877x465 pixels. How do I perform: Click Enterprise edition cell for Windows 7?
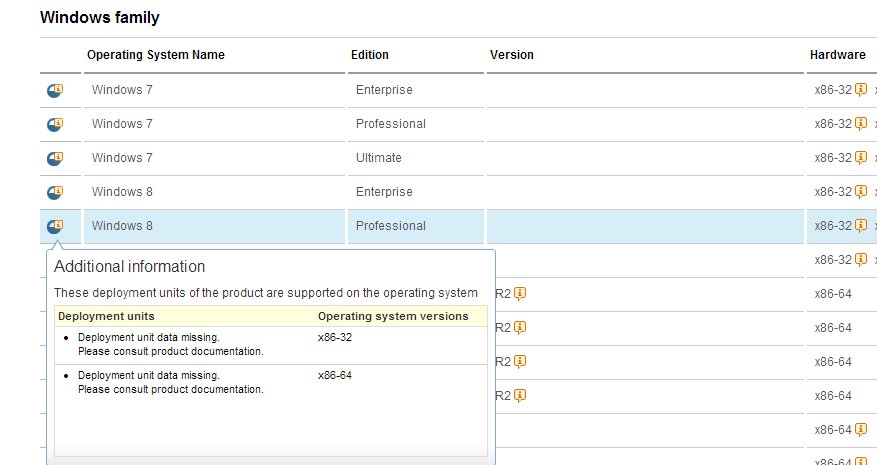(384, 90)
